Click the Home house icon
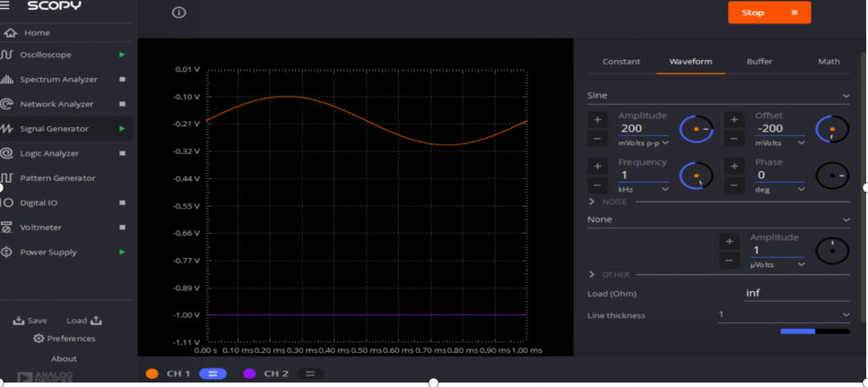The height and width of the screenshot is (387, 868). [10, 33]
